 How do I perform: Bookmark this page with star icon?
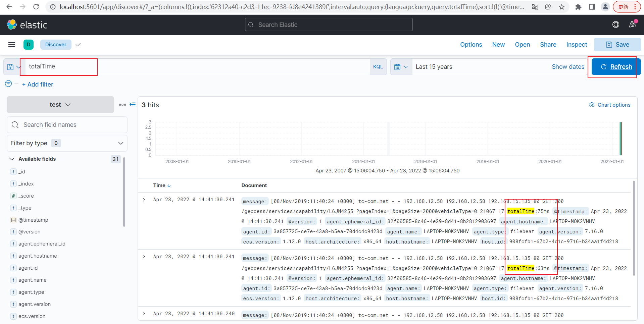(562, 7)
